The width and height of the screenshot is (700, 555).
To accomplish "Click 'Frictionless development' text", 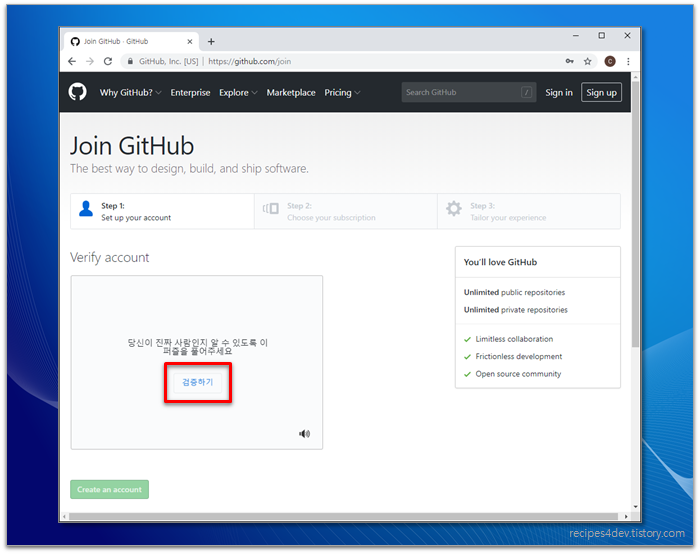I will 519,356.
